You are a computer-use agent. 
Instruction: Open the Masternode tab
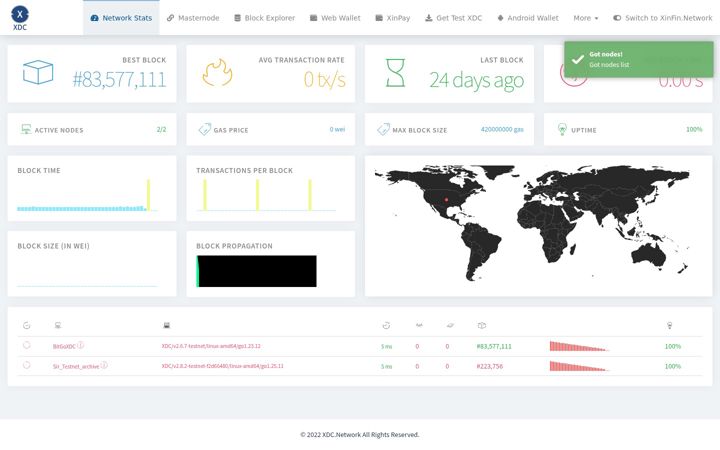coord(193,18)
